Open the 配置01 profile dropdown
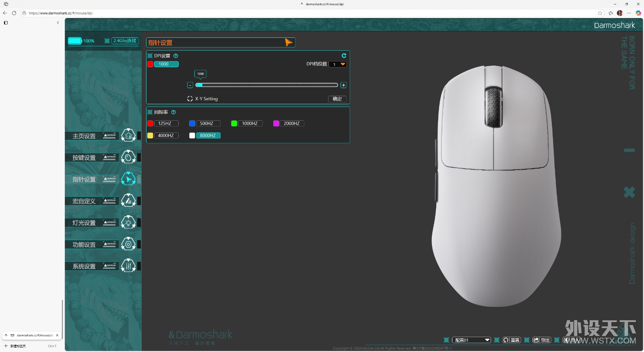This screenshot has width=644, height=352. 471,340
